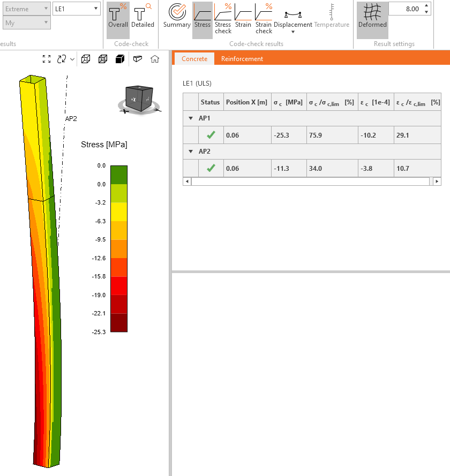The height and width of the screenshot is (476, 450).
Task: Click the deformation scale value field
Action: click(404, 9)
